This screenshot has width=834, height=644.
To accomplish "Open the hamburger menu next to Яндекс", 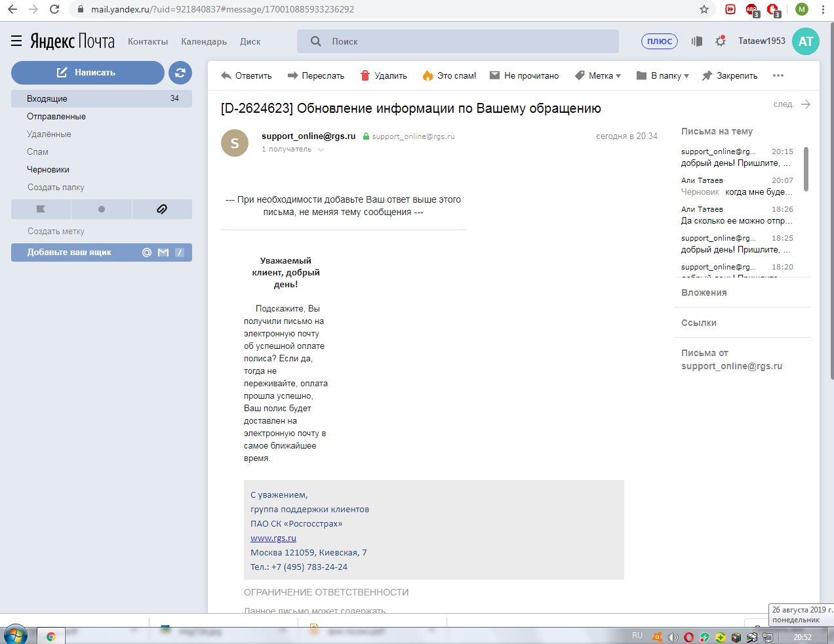I will tap(16, 41).
